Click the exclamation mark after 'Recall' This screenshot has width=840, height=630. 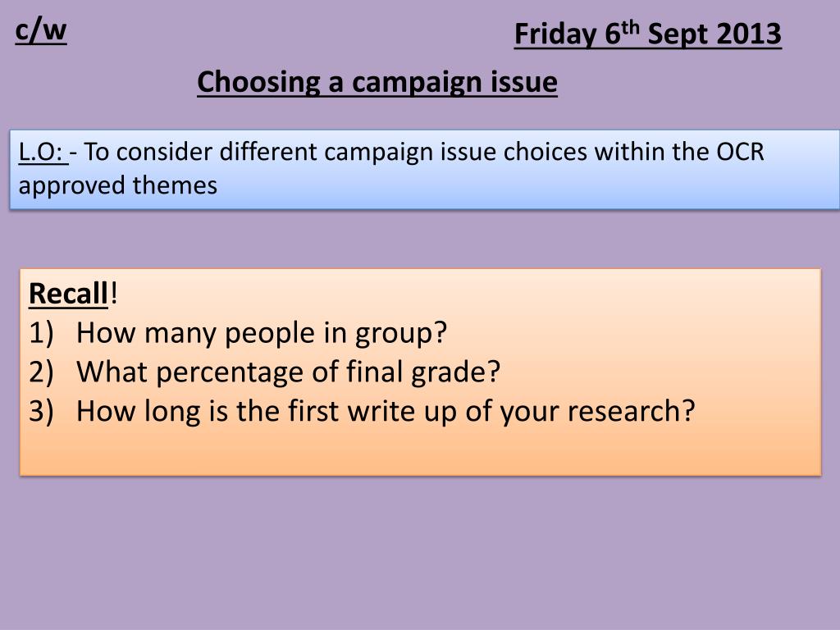point(113,294)
